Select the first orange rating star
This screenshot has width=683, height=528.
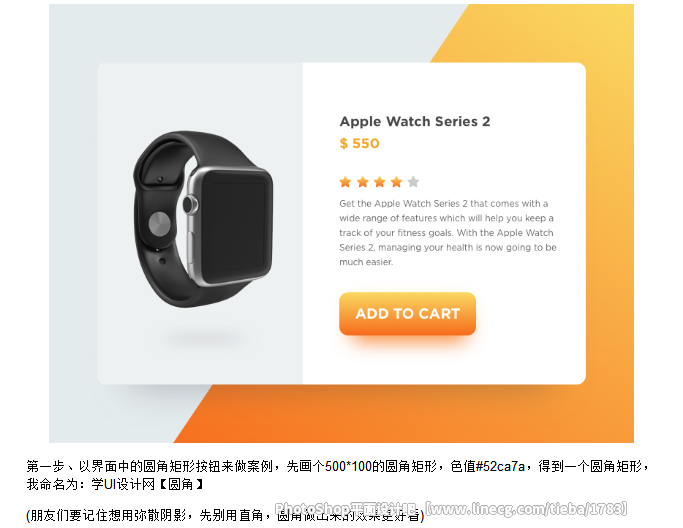point(345,182)
